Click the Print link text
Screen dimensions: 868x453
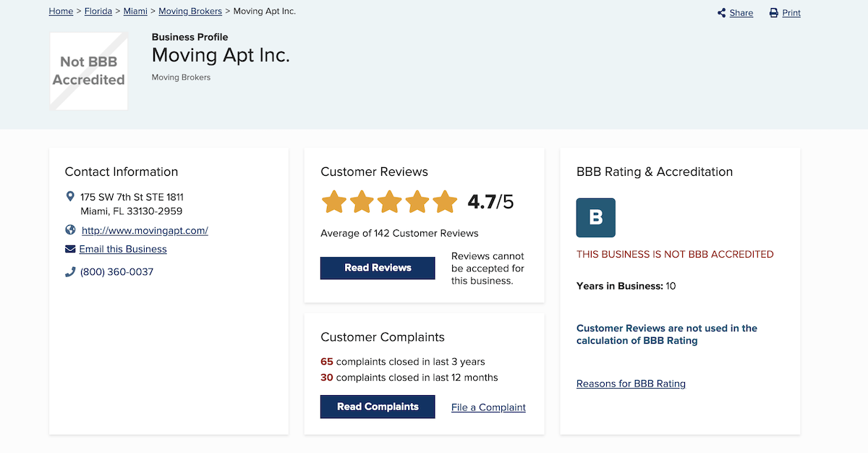pos(791,13)
